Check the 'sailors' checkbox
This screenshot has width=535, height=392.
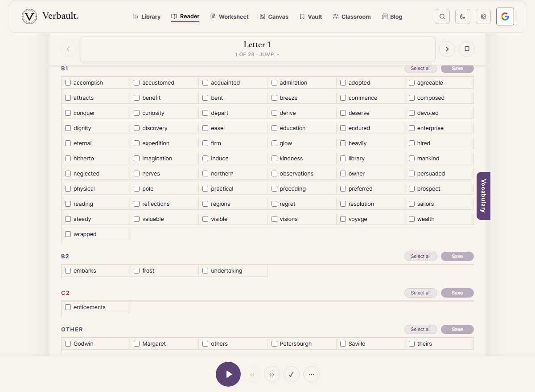click(412, 204)
